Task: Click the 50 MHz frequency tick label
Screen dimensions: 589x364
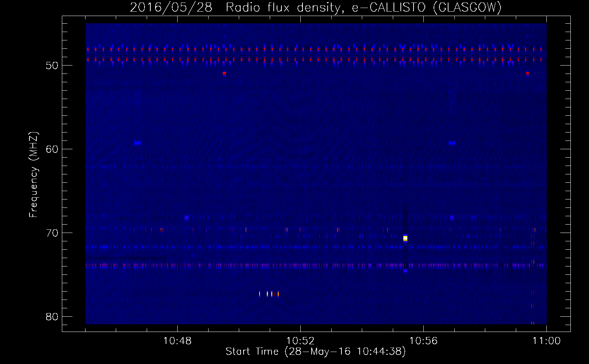Action: click(52, 66)
